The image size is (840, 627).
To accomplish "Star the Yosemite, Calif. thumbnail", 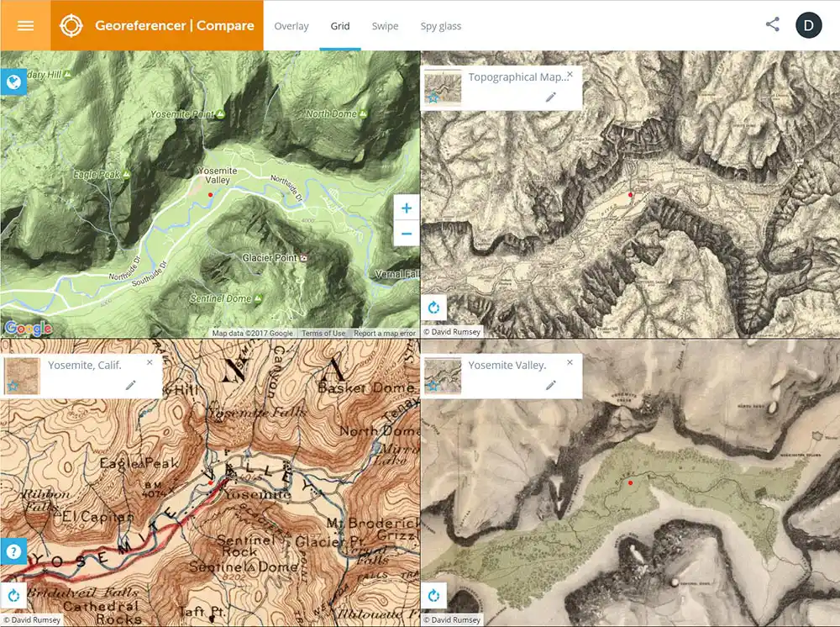I will (x=13, y=385).
